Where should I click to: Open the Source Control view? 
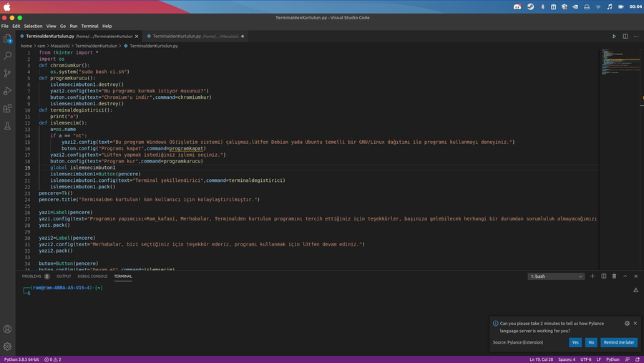coord(8,73)
